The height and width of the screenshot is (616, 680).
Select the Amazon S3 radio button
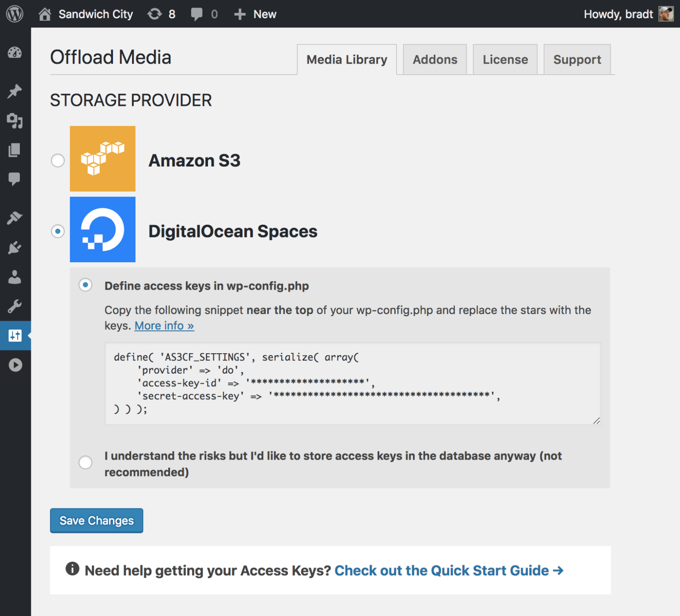click(58, 160)
